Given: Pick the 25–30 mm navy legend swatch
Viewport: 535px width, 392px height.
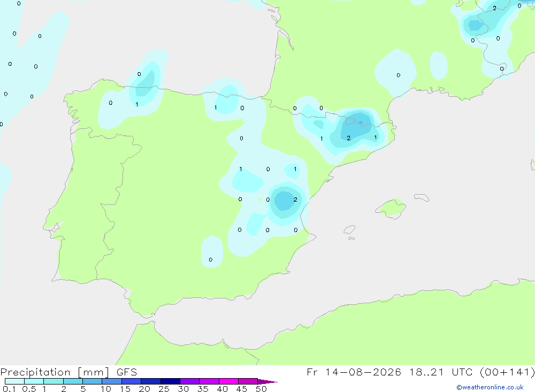Looking at the screenshot, I should click(170, 381).
